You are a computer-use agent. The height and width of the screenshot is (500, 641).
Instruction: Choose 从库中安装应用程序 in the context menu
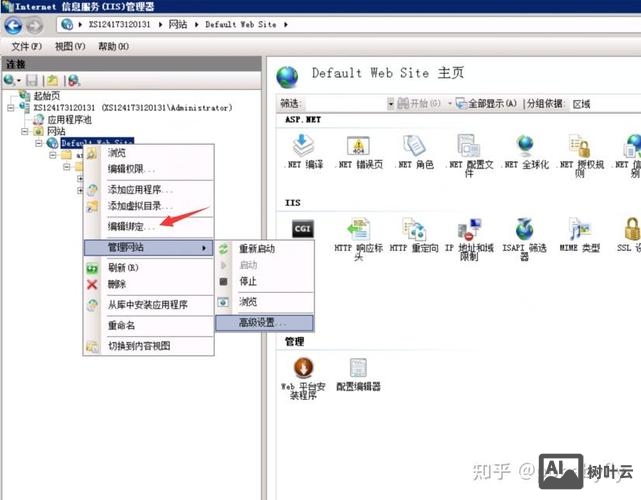pos(149,305)
